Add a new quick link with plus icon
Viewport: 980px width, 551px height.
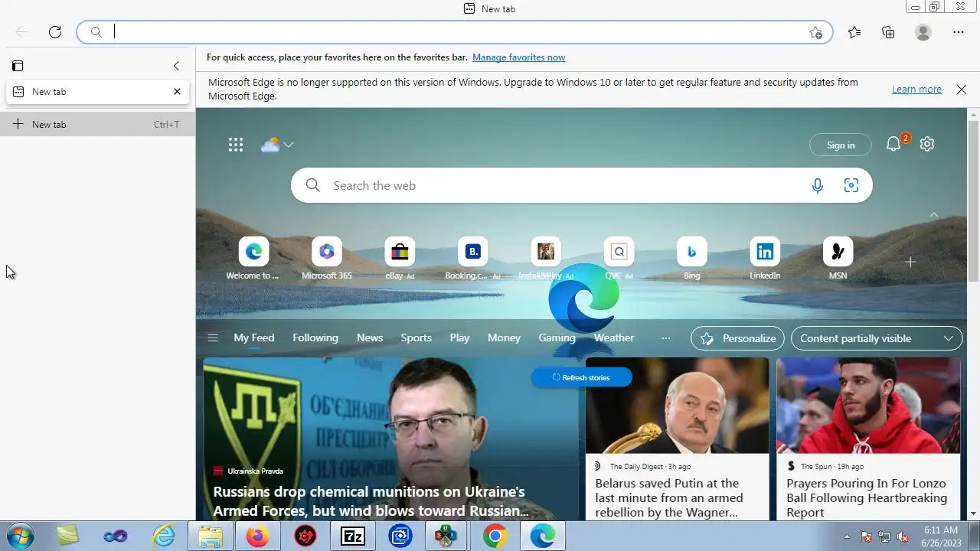click(910, 262)
